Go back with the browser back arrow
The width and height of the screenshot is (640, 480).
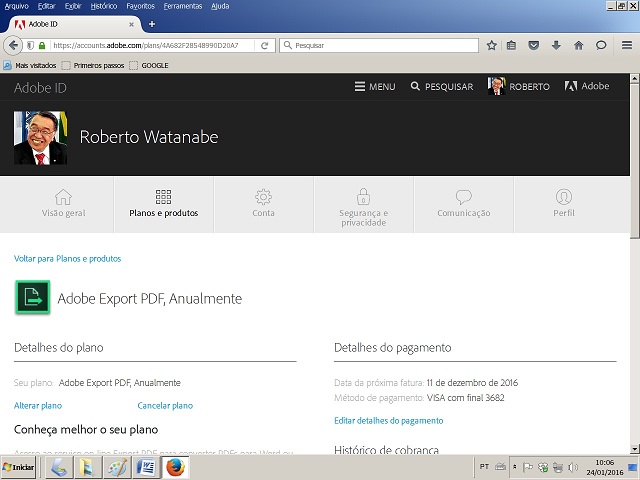click(x=13, y=45)
